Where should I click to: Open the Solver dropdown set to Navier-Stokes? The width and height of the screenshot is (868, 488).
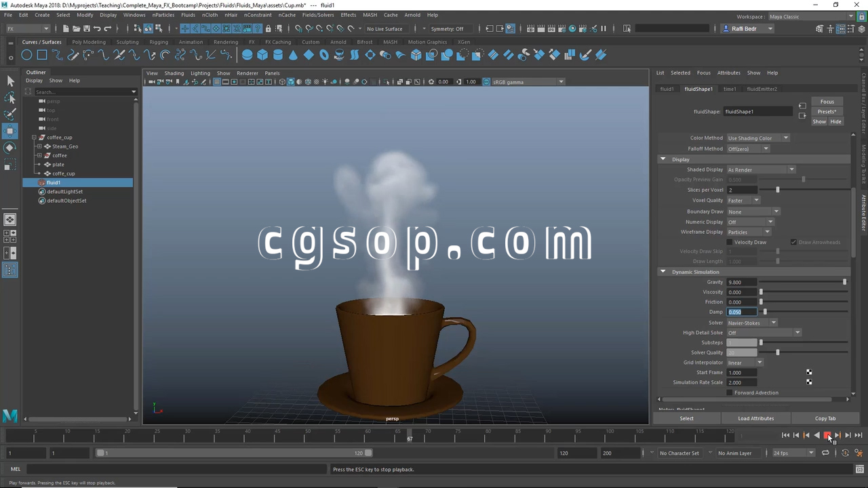751,323
